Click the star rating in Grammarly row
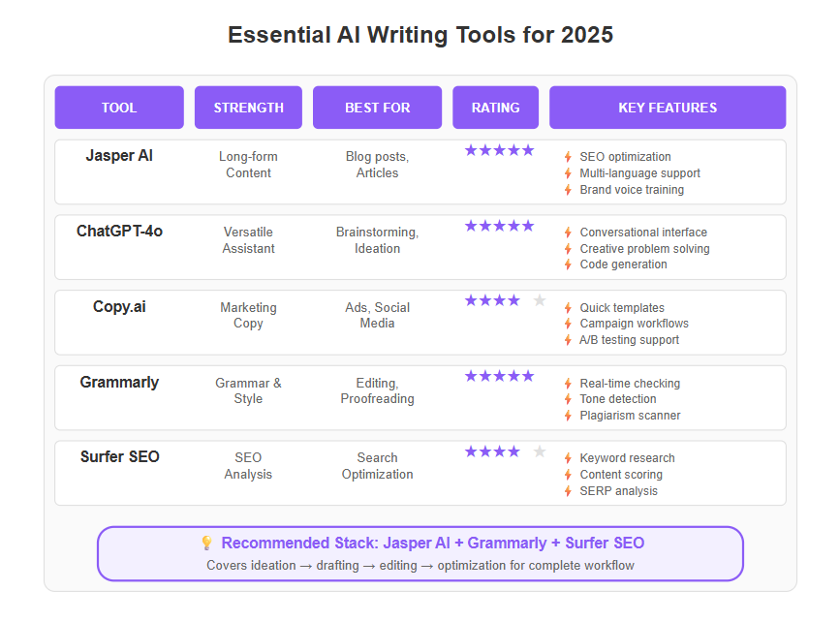 499,376
